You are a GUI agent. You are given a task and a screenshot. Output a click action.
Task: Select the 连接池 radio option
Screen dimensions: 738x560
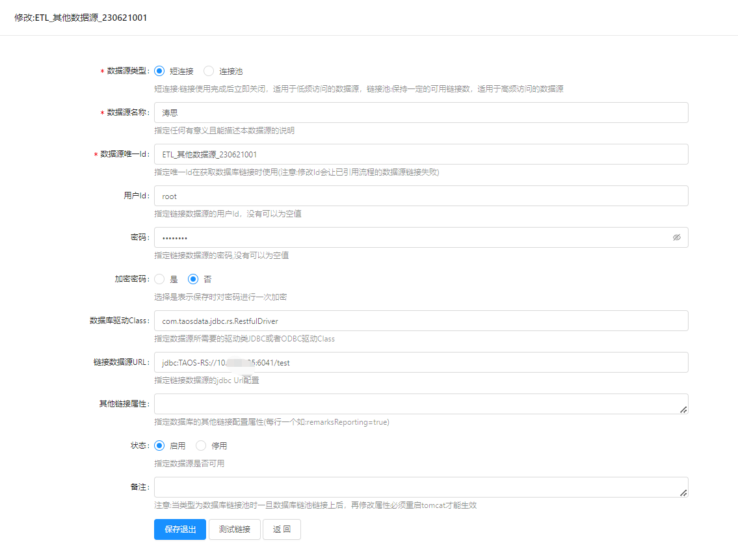(209, 71)
